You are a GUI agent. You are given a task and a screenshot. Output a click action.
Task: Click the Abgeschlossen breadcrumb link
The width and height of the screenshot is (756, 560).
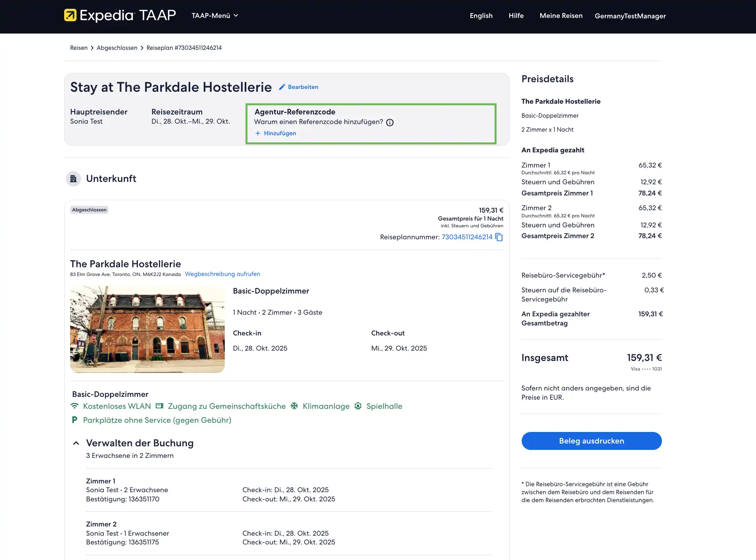[117, 48]
